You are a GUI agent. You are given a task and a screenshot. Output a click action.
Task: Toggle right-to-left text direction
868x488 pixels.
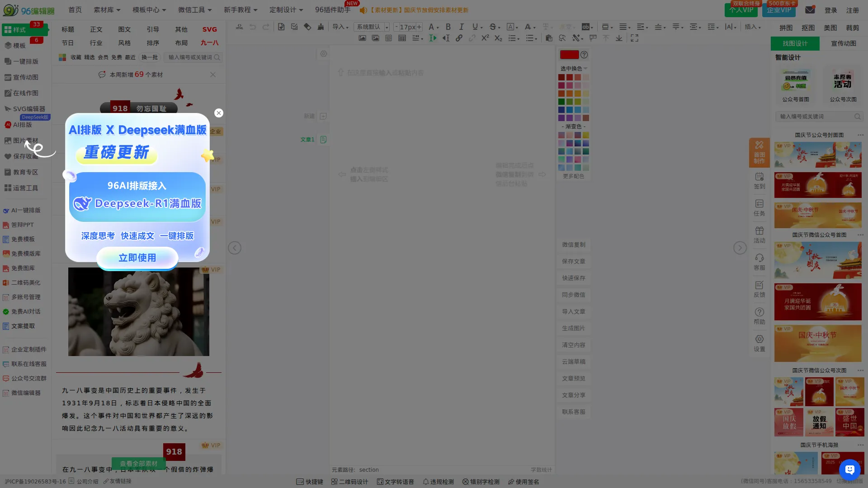(x=446, y=38)
